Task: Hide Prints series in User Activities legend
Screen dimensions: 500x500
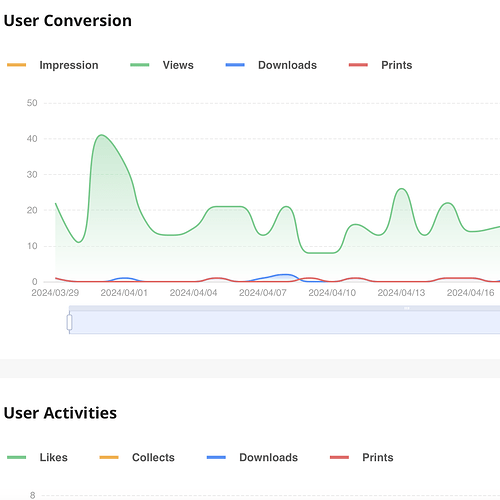Action: 362,457
